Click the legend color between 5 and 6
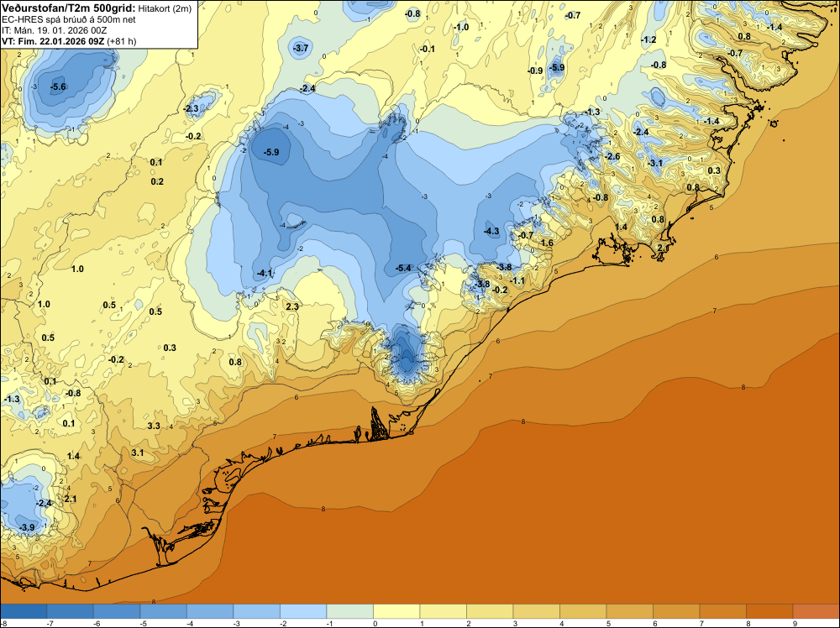This screenshot has width=840, height=628. [629, 611]
